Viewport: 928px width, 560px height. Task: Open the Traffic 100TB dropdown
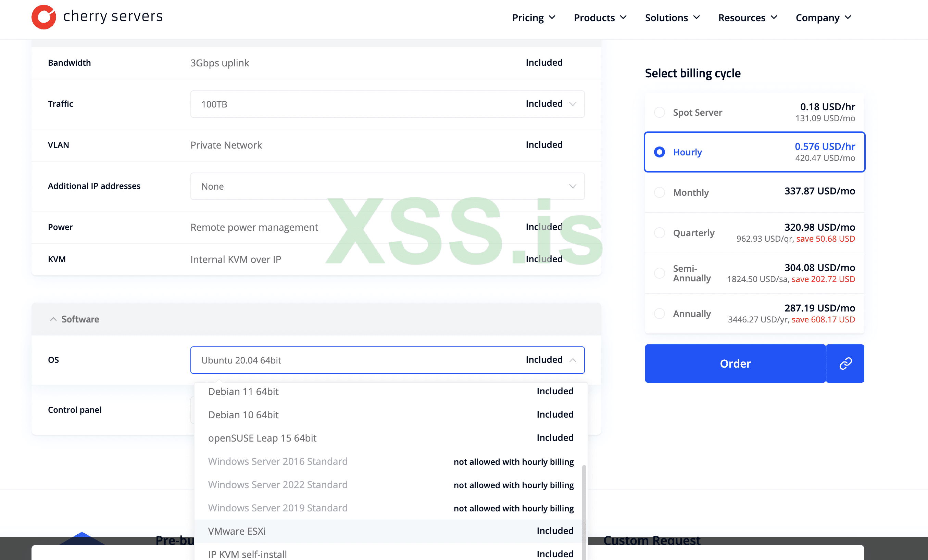(x=387, y=104)
